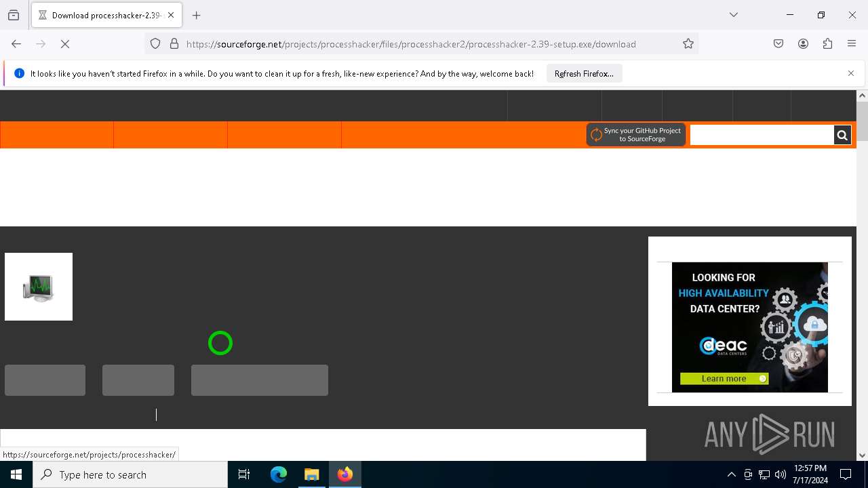Bookmark this page with star icon
The height and width of the screenshot is (488, 868).
pos(688,44)
